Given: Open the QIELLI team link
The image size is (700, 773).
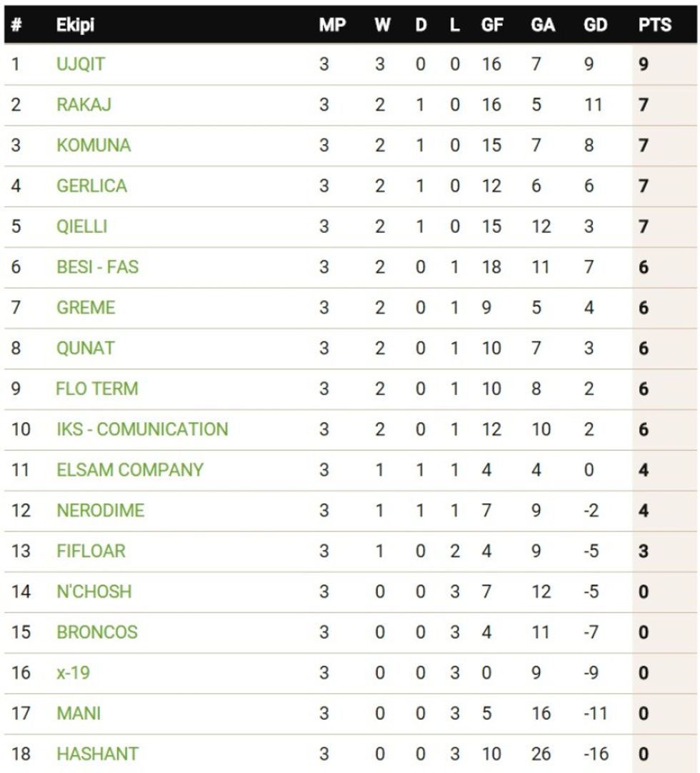Looking at the screenshot, I should pos(81,226).
